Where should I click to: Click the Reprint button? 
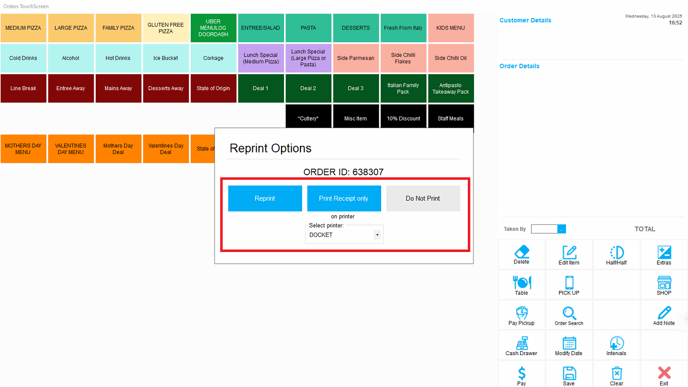(265, 198)
